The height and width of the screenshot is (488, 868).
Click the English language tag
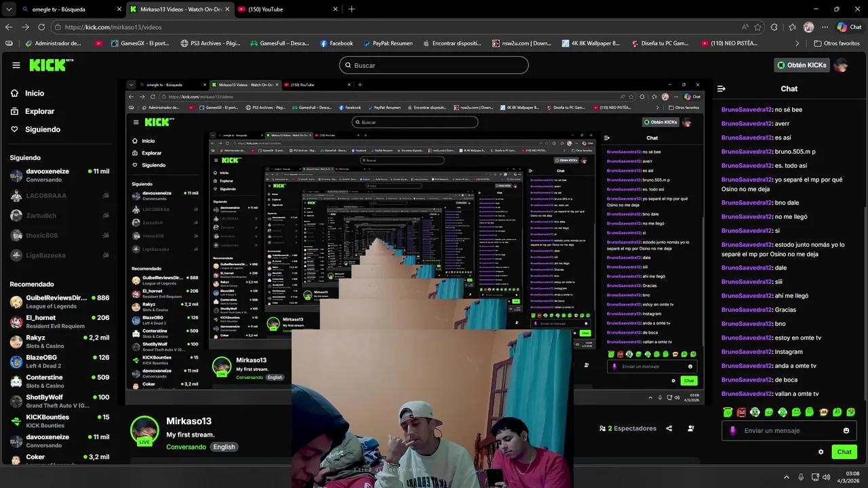(224, 447)
